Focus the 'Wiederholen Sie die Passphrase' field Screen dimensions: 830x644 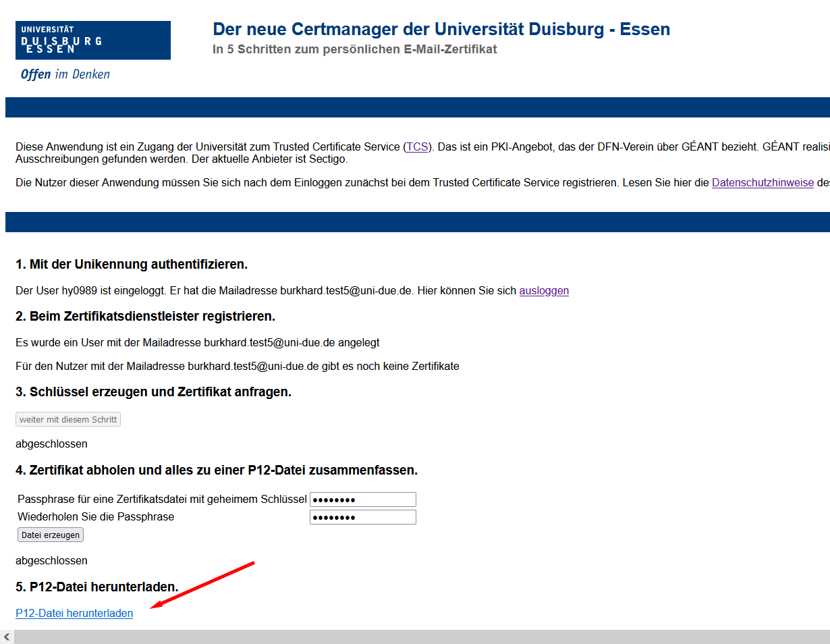pyautogui.click(x=362, y=517)
